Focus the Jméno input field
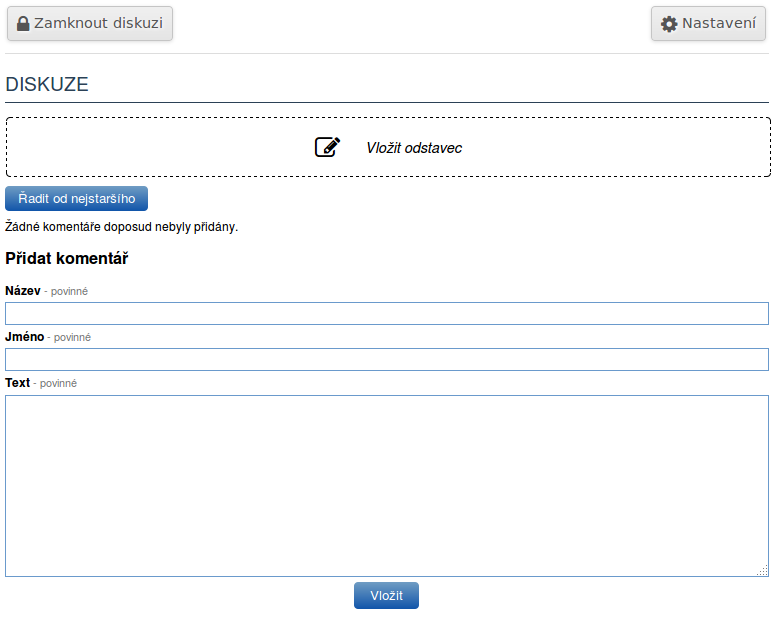Image resolution: width=774 pixels, height=618 pixels. pos(386,360)
